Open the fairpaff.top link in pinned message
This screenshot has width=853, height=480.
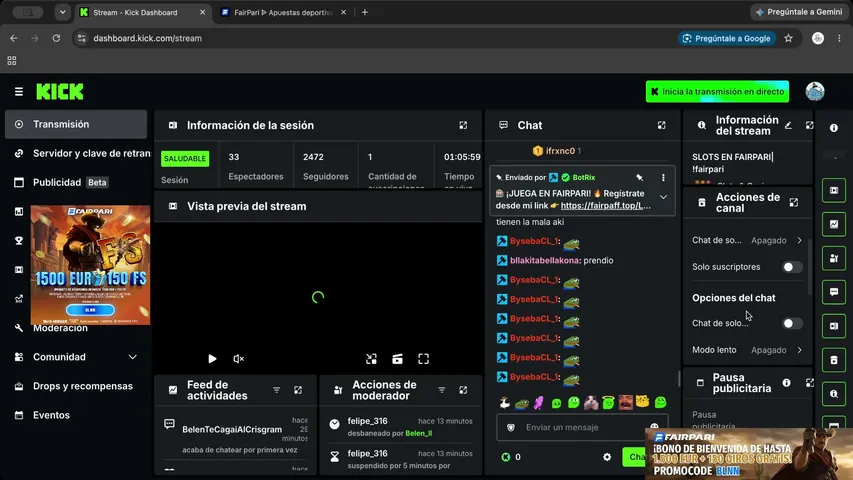click(x=605, y=206)
